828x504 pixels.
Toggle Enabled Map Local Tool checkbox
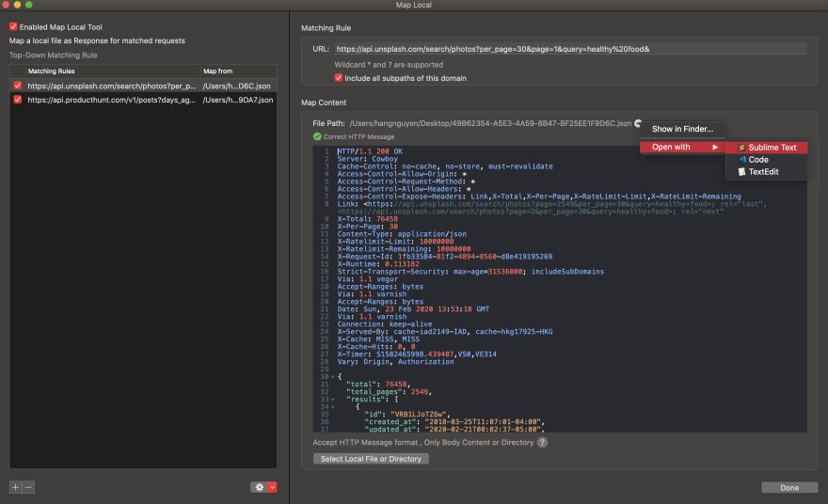click(13, 26)
